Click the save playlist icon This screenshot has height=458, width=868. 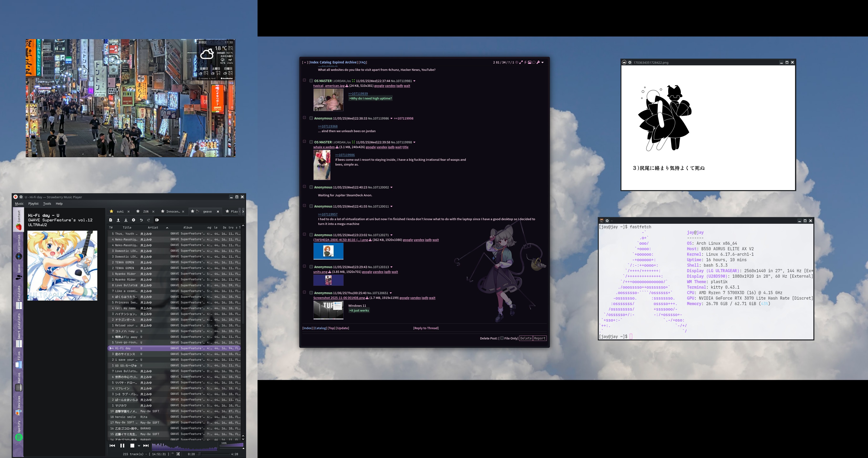[x=126, y=220]
